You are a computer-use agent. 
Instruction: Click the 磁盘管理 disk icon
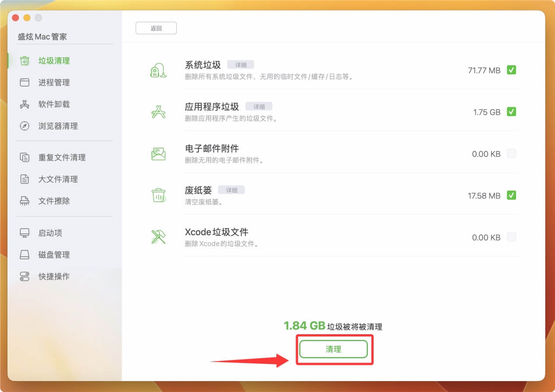25,254
